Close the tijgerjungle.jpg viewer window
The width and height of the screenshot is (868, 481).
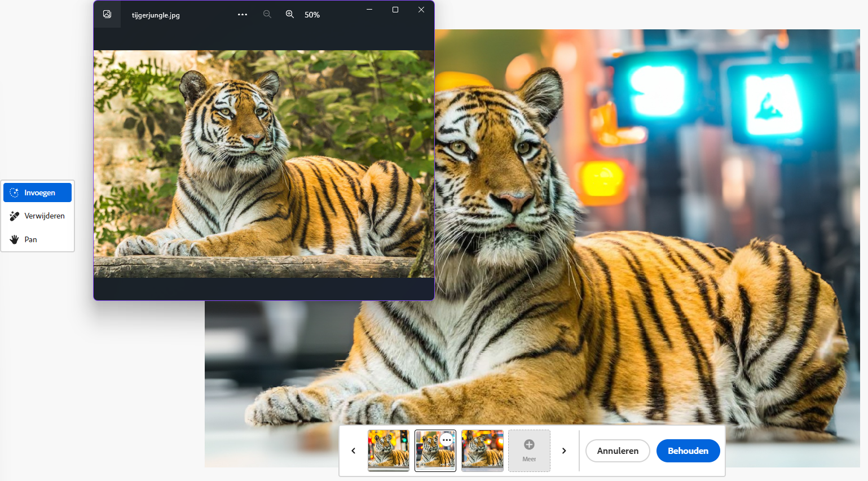click(421, 10)
